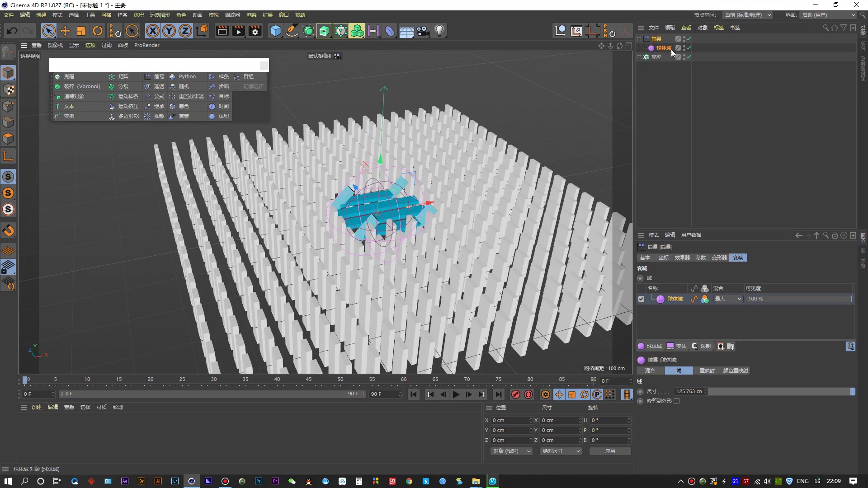Select the Rotate tool icon
Viewport: 868px width, 488px height.
click(98, 31)
